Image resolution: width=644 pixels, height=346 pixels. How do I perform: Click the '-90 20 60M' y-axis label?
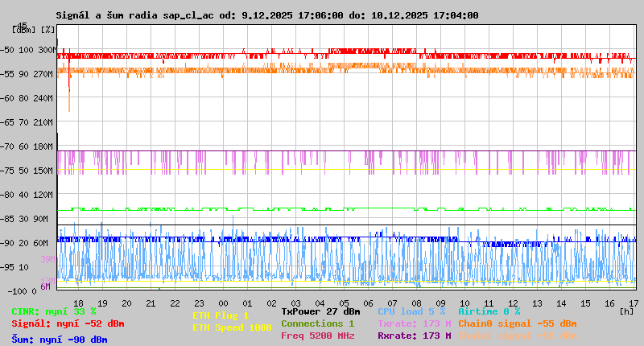coord(24,243)
